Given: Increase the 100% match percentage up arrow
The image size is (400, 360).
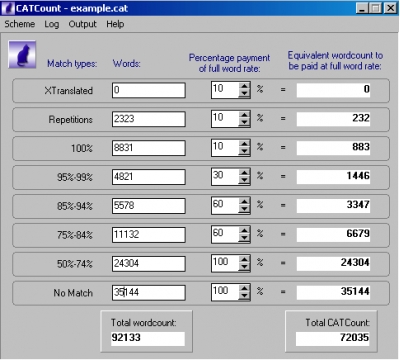Looking at the screenshot, I should (x=244, y=144).
